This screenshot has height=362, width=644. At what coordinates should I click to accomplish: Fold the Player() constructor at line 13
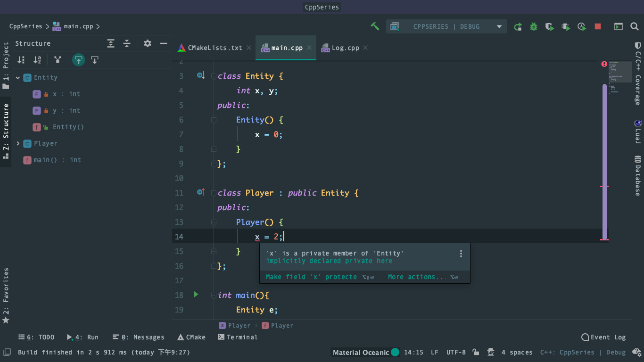click(214, 222)
